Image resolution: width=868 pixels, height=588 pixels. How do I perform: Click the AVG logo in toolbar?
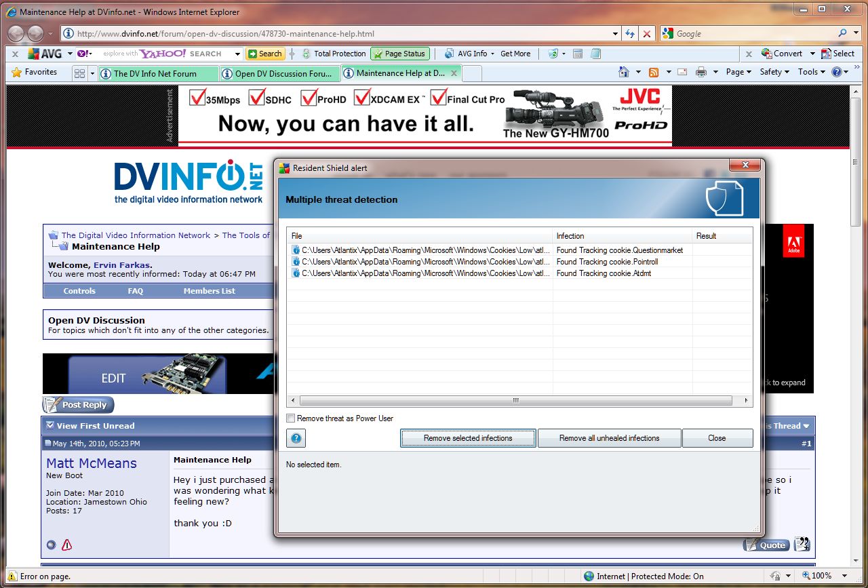coord(45,54)
